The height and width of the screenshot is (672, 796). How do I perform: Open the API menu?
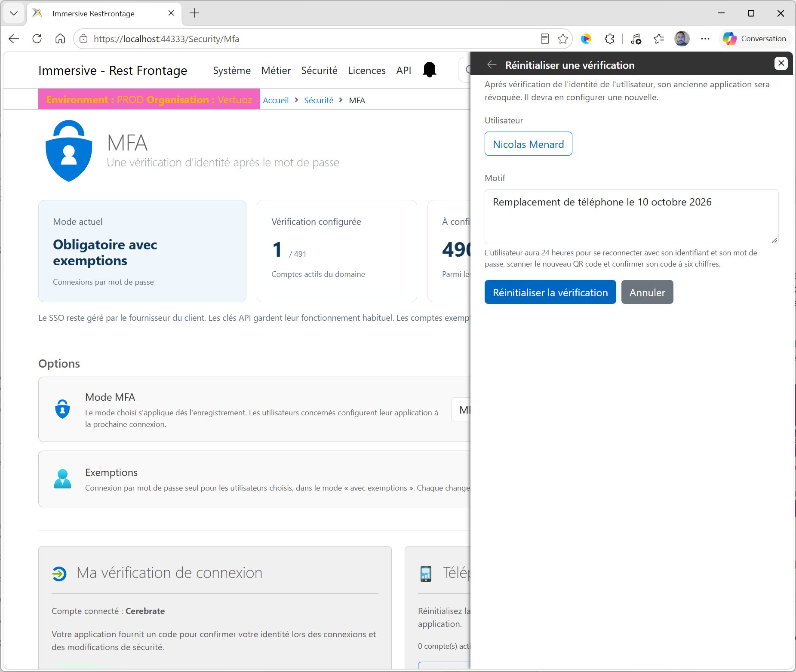(404, 70)
